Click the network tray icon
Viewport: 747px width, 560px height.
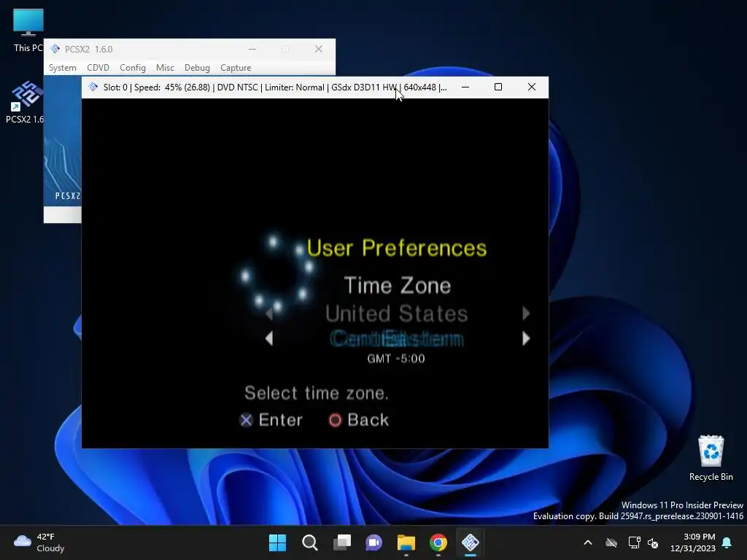(x=634, y=542)
